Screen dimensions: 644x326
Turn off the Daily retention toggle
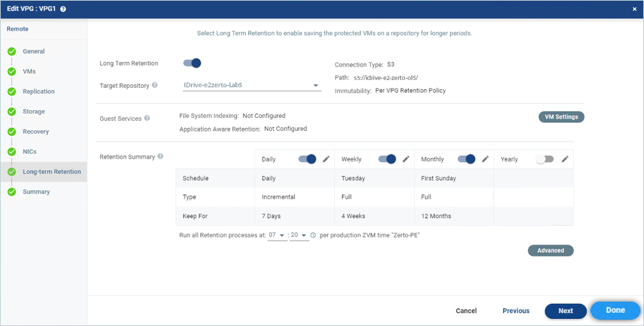pyautogui.click(x=307, y=159)
